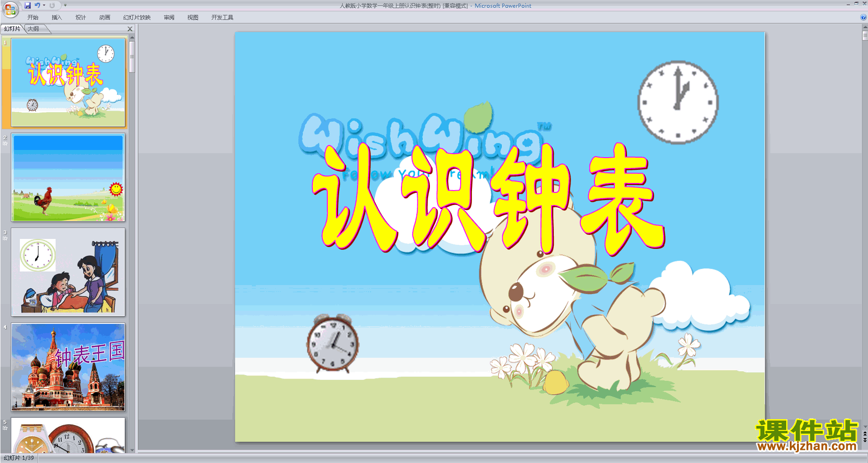Select slide 1 thumbnail 认识钟表
Viewport: 868px width, 463px height.
coord(68,82)
